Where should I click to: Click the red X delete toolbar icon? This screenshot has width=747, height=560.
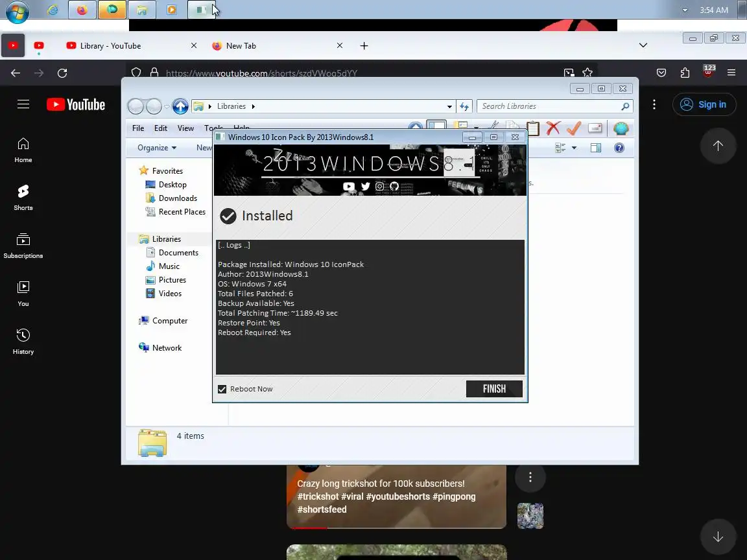tap(553, 128)
